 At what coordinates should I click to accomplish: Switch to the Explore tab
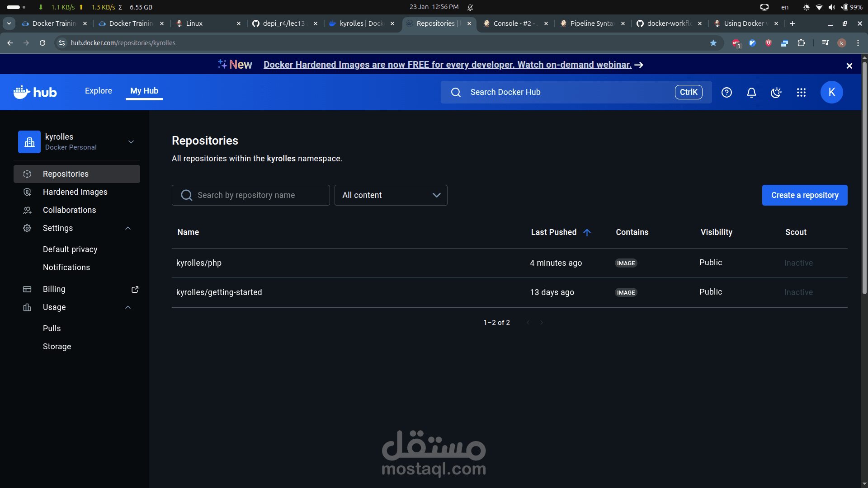point(98,91)
